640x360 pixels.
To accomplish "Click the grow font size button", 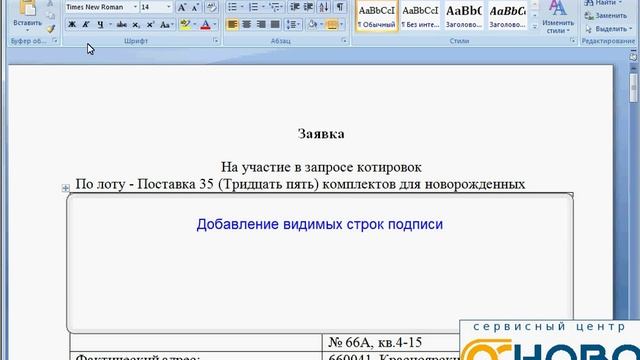I will [x=182, y=7].
